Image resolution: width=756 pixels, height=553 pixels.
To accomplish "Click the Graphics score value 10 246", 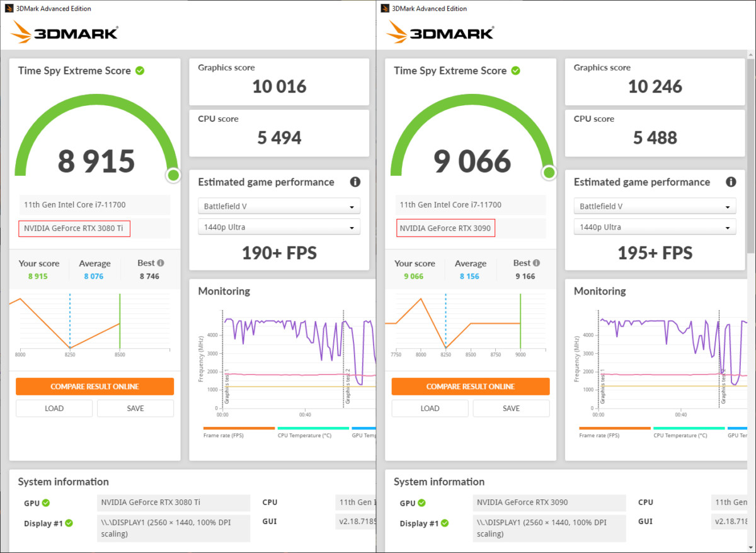I will click(x=655, y=86).
